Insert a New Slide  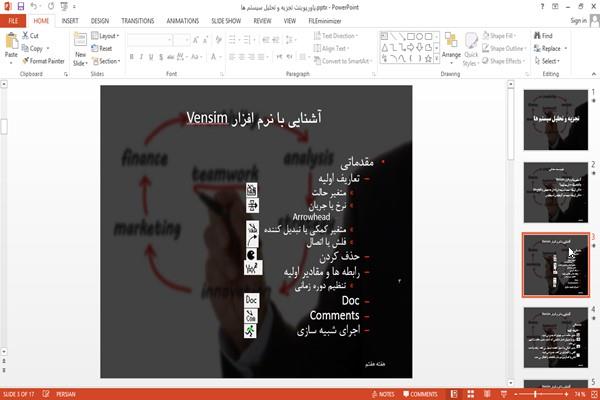pyautogui.click(x=80, y=49)
